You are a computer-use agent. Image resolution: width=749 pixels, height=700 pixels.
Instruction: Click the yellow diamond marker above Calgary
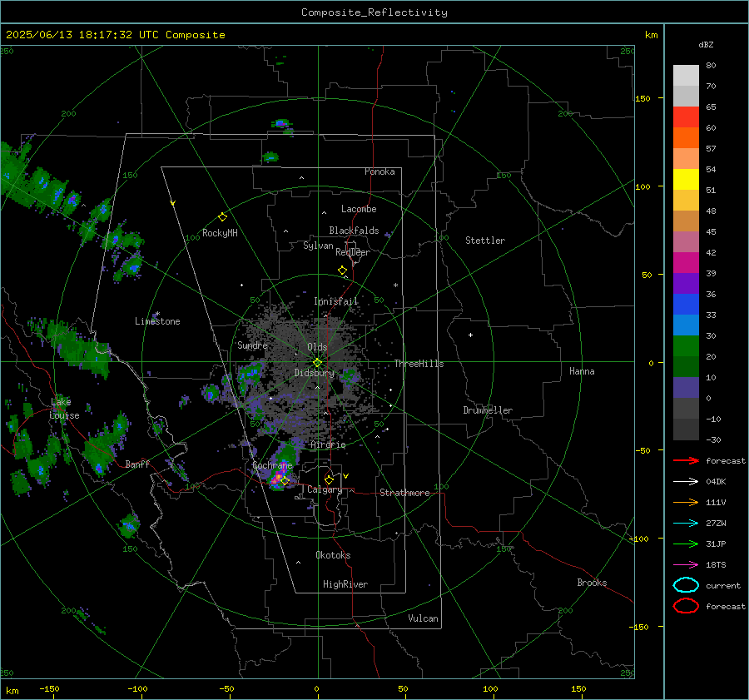tap(329, 479)
